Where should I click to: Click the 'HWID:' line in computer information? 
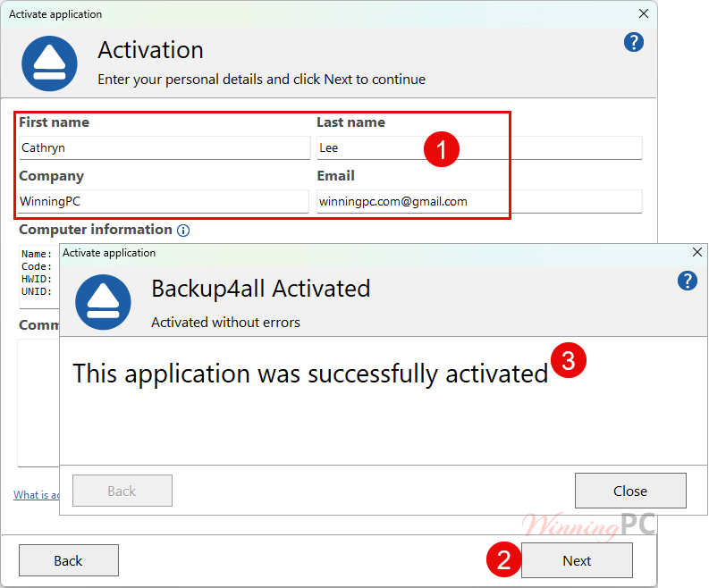pos(37,280)
